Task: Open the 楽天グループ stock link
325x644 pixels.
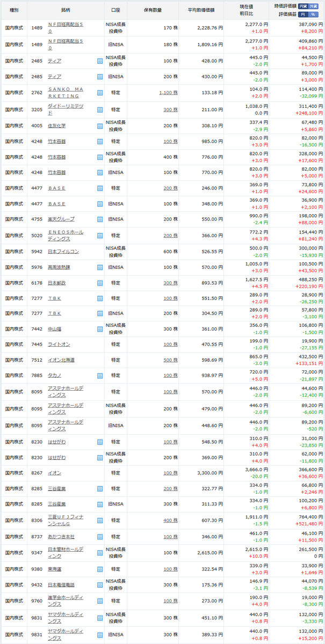Action: 61,219
